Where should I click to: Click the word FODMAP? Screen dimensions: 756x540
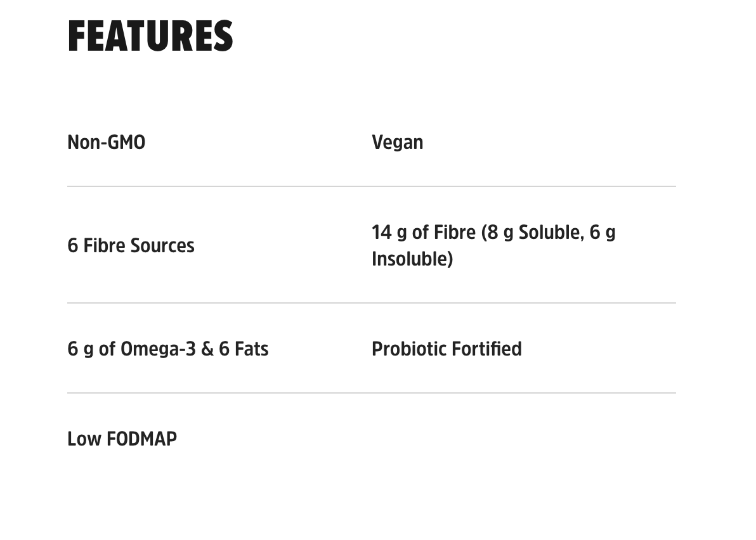click(141, 439)
